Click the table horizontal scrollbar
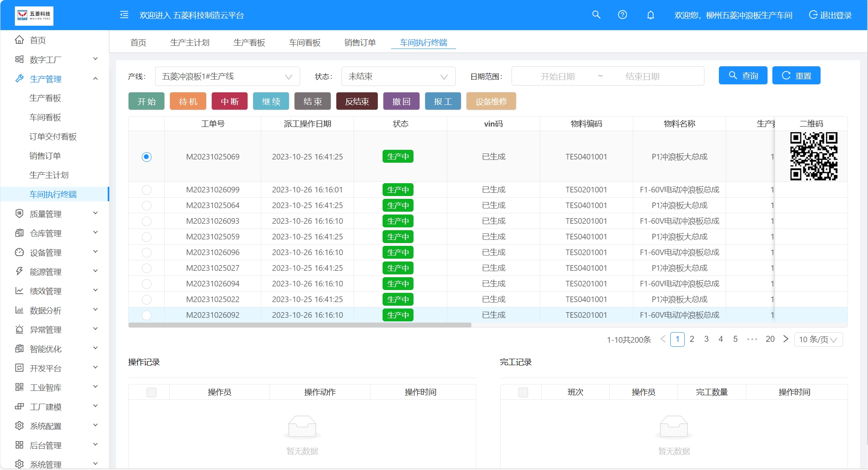This screenshot has height=470, width=868. point(300,325)
